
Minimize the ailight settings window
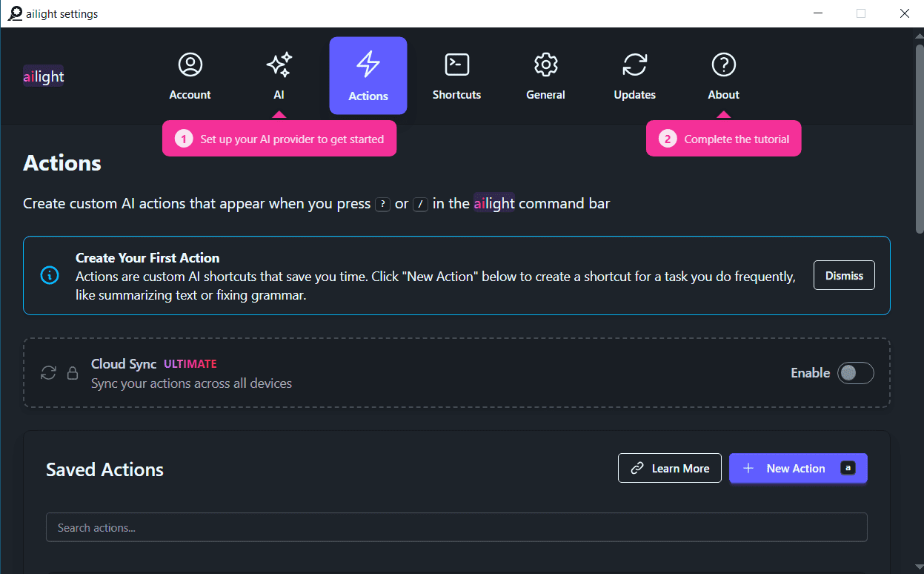click(818, 13)
